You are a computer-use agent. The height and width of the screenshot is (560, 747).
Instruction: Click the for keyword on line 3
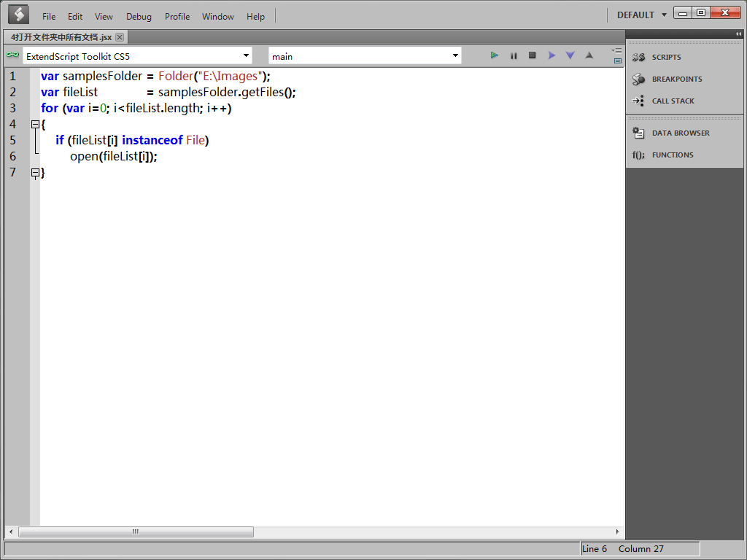point(49,108)
